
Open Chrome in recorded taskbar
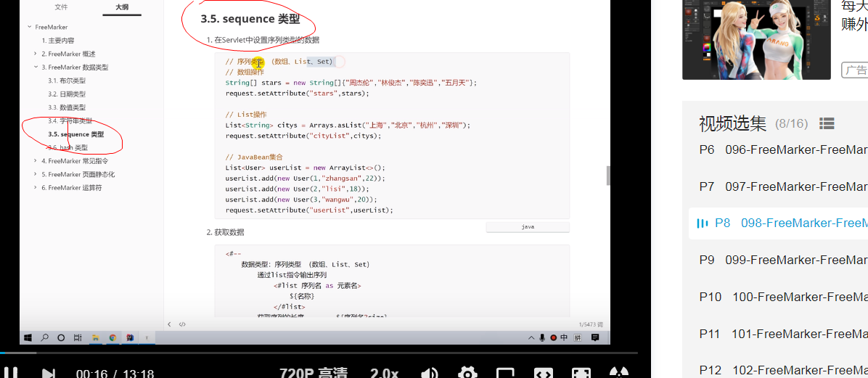tap(112, 337)
